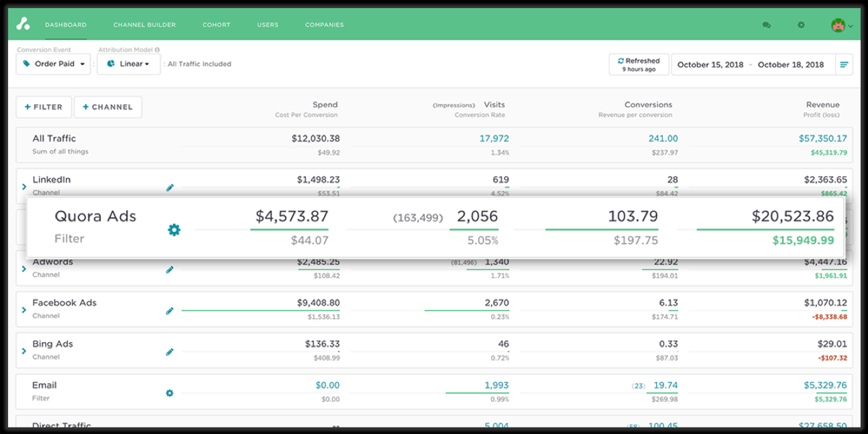Image resolution: width=868 pixels, height=434 pixels.
Task: Open All Traffic conversions value 241.00
Action: (664, 139)
